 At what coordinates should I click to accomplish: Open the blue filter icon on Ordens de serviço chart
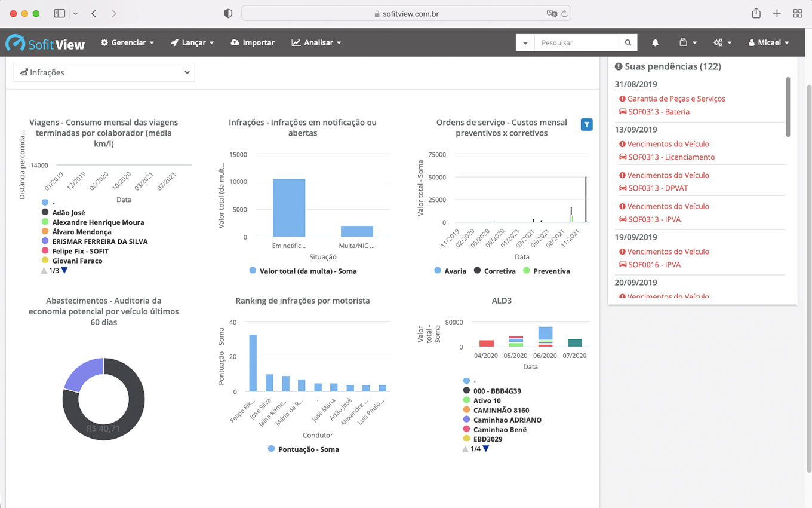coord(586,124)
